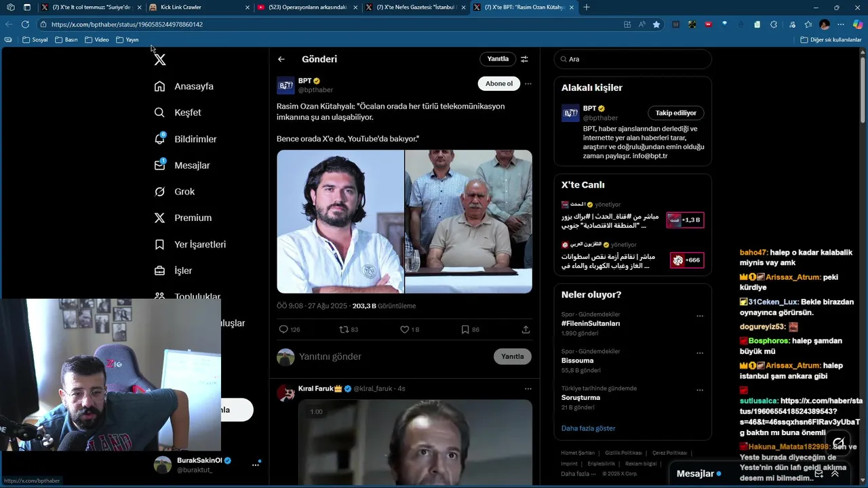This screenshot has width=868, height=488.
Task: Open Basın bookmarks folder
Action: [66, 40]
